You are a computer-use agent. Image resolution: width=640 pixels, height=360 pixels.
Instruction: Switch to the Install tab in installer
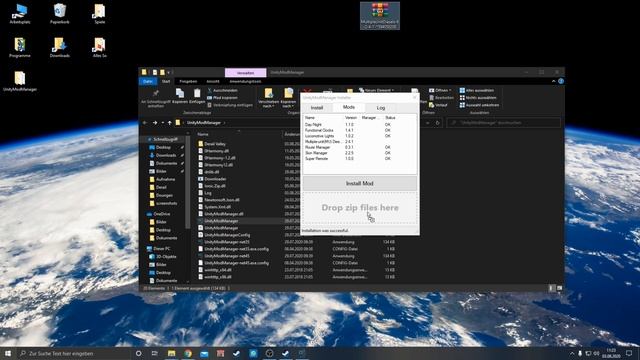click(x=317, y=108)
